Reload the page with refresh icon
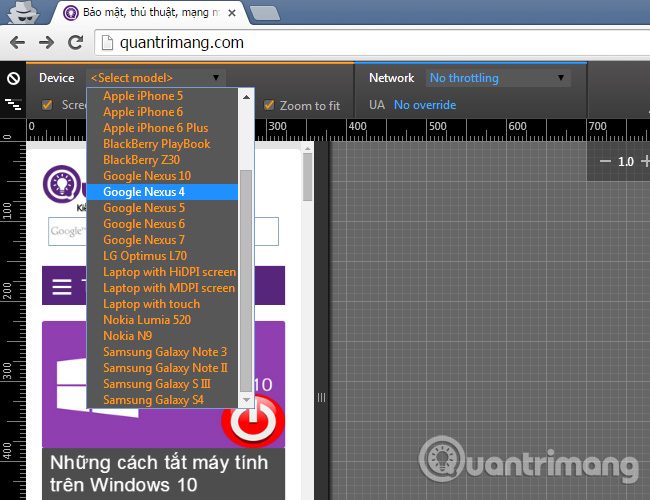 pos(75,43)
